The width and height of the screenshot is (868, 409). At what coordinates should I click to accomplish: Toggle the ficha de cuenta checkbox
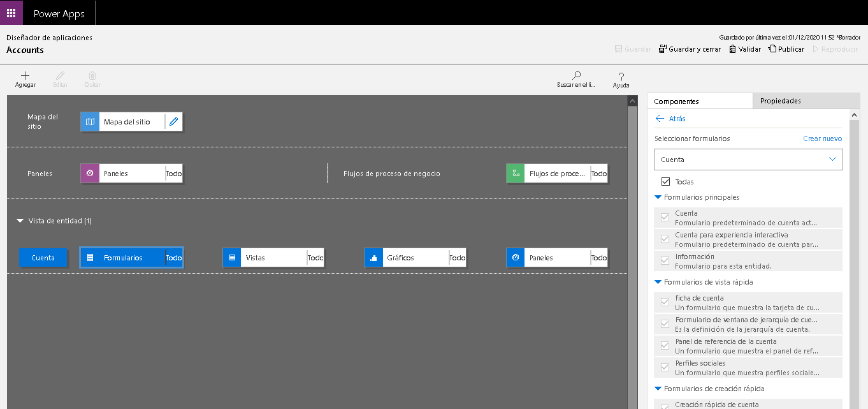point(665,302)
